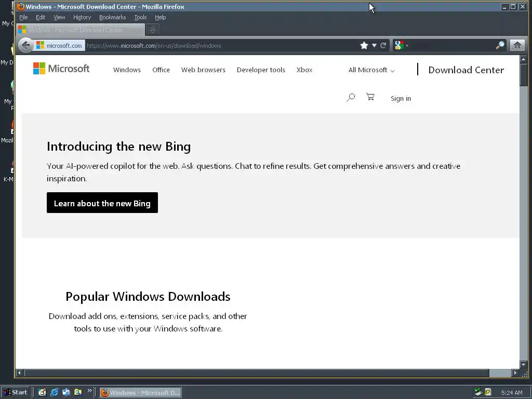Screen dimensions: 532x399
Task: Click the Firefox icon in title bar
Action: point(21,6)
